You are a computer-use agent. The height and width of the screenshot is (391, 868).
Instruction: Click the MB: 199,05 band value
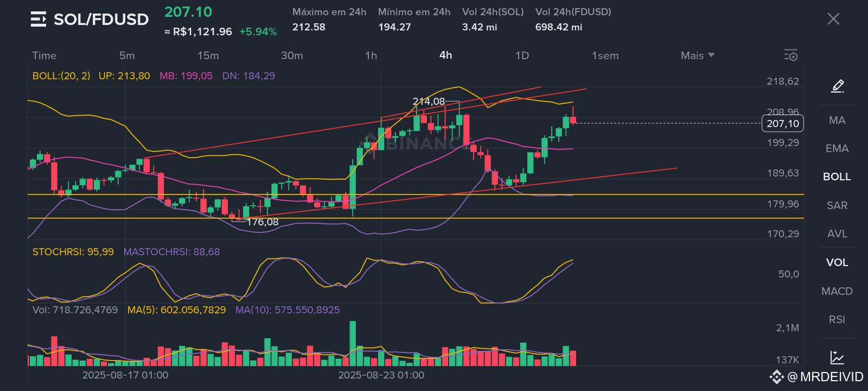(186, 76)
